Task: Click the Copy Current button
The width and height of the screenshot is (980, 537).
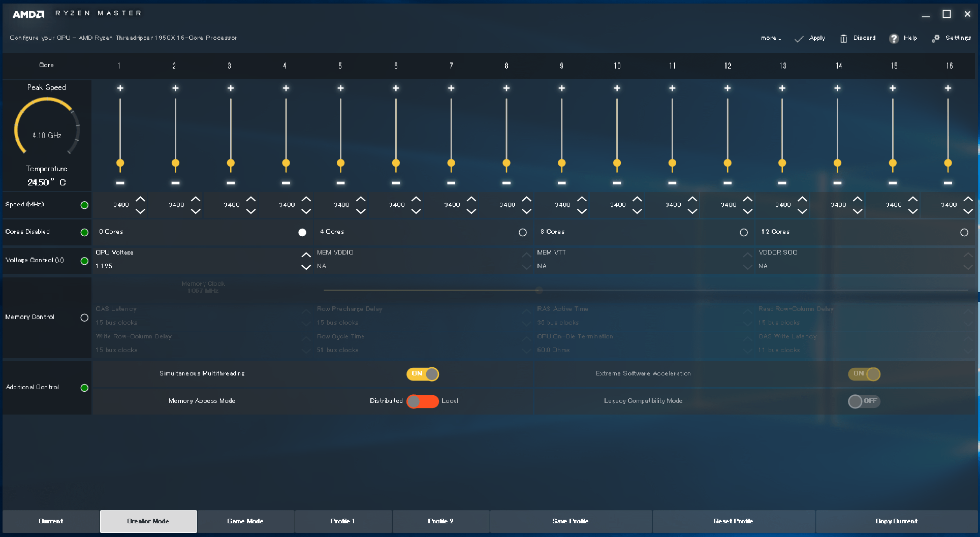Action: coord(896,521)
